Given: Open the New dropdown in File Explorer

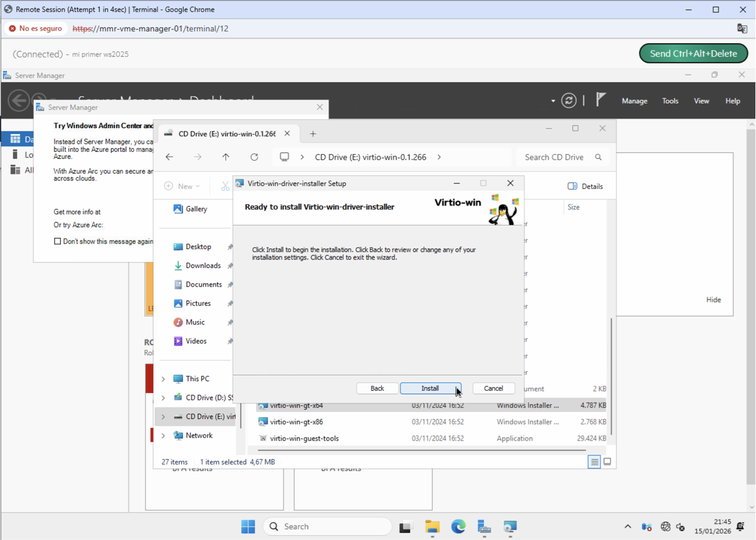Looking at the screenshot, I should [182, 185].
